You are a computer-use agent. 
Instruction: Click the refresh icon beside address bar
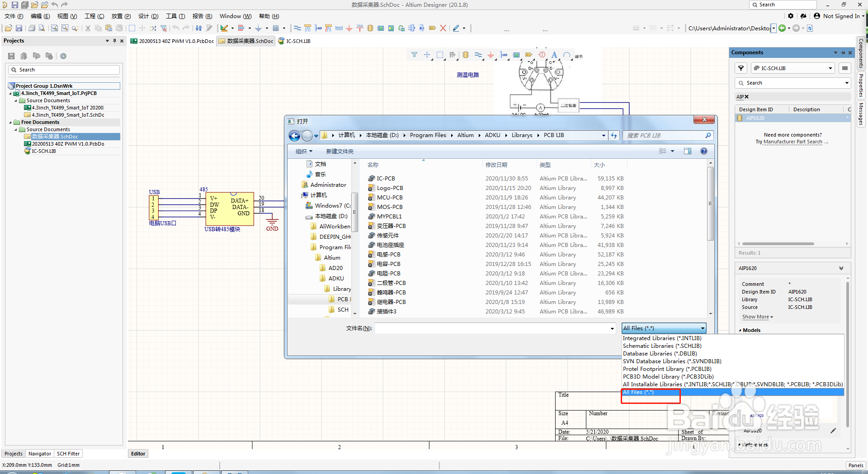(614, 135)
